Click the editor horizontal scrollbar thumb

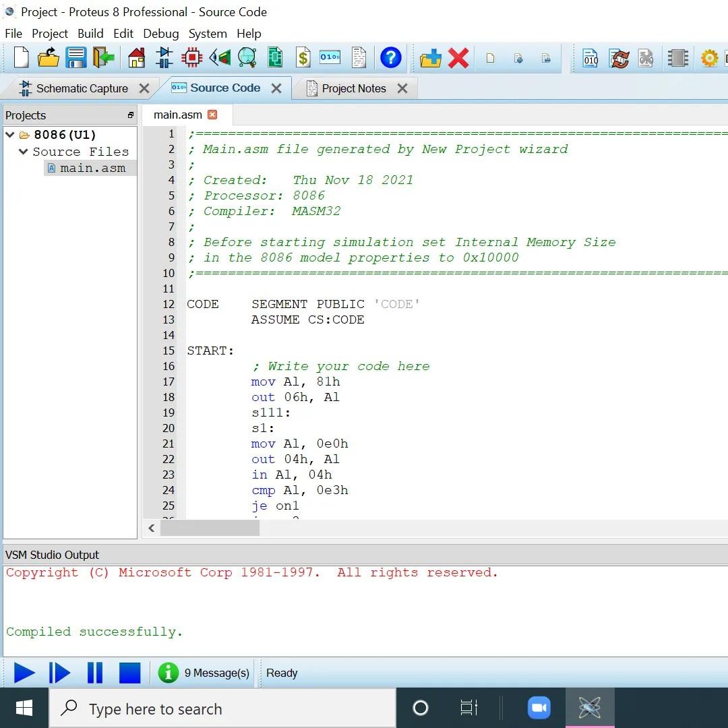point(210,528)
